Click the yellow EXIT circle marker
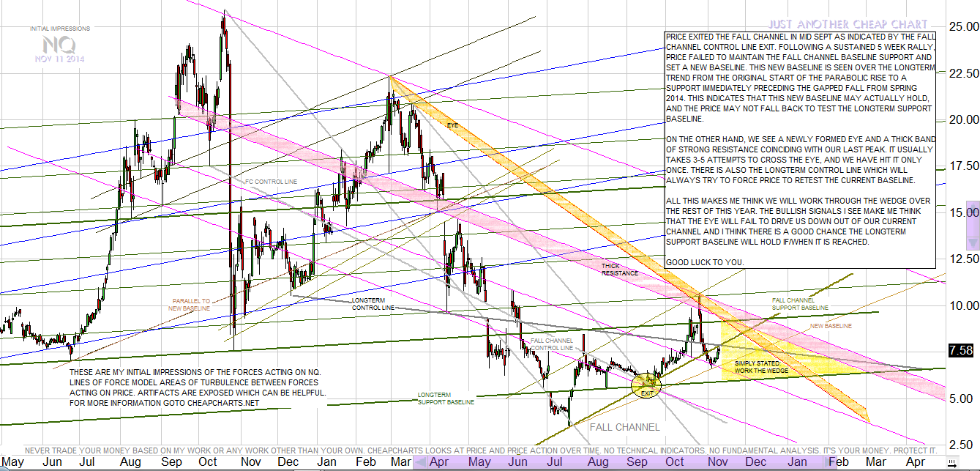Image resolution: width=980 pixels, height=471 pixels. [646, 385]
